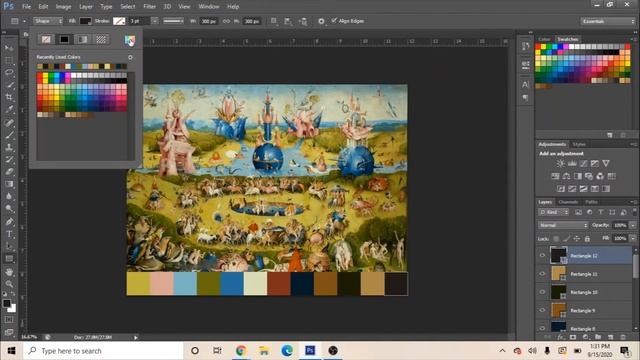Select the Move tool
The height and width of the screenshot is (360, 640).
9,48
